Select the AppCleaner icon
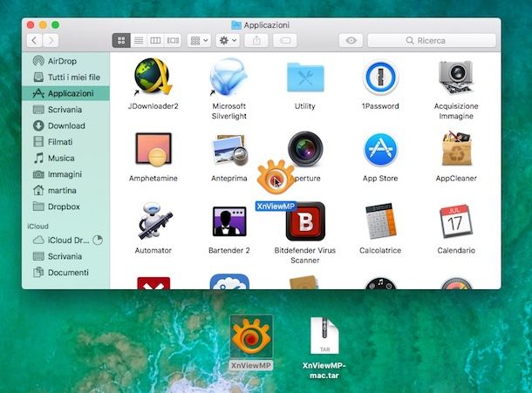The image size is (532, 393). click(x=456, y=148)
